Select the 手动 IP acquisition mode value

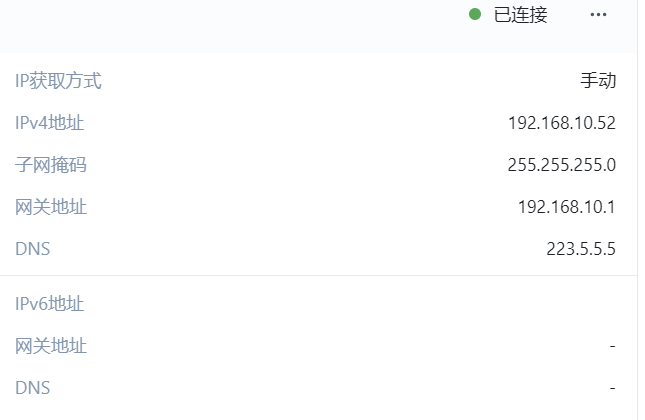598,81
